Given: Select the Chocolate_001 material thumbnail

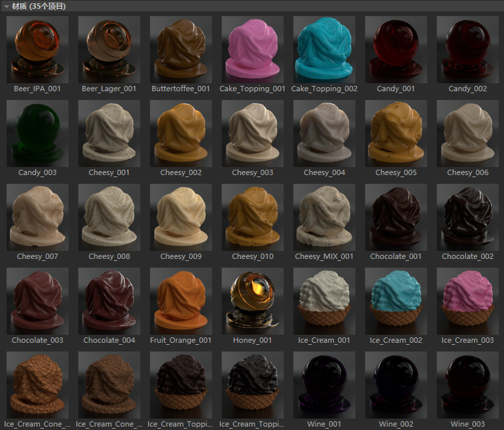Looking at the screenshot, I should tap(395, 217).
